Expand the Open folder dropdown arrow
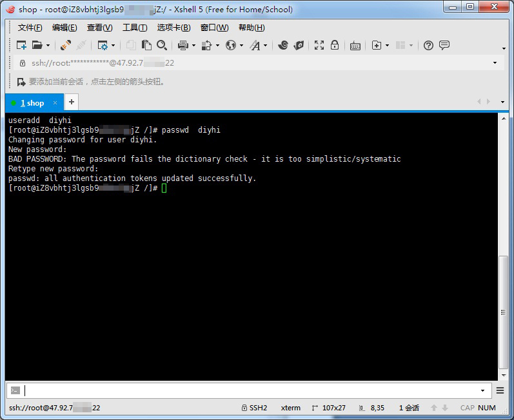 tap(48, 46)
